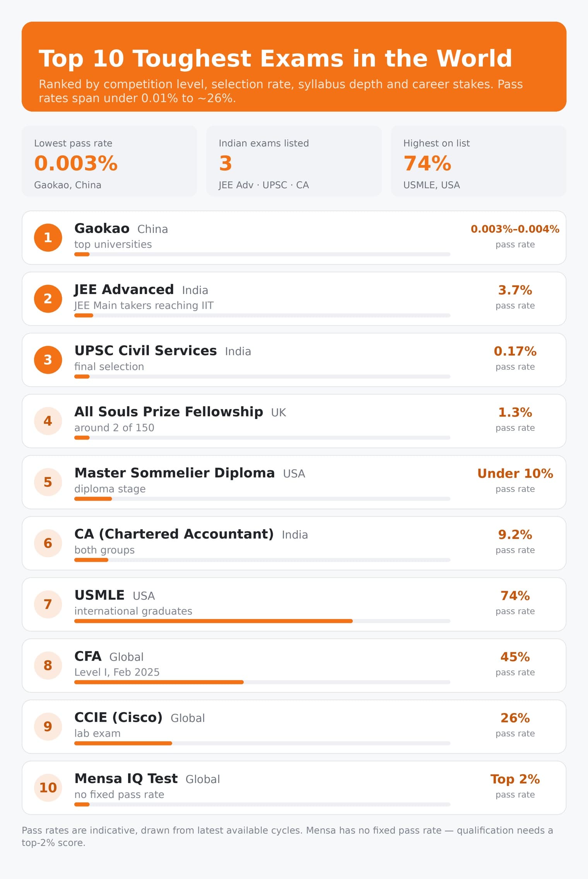Viewport: 588px width, 879px height.
Task: Click the rank 7 badge beside USMLE
Action: [48, 604]
